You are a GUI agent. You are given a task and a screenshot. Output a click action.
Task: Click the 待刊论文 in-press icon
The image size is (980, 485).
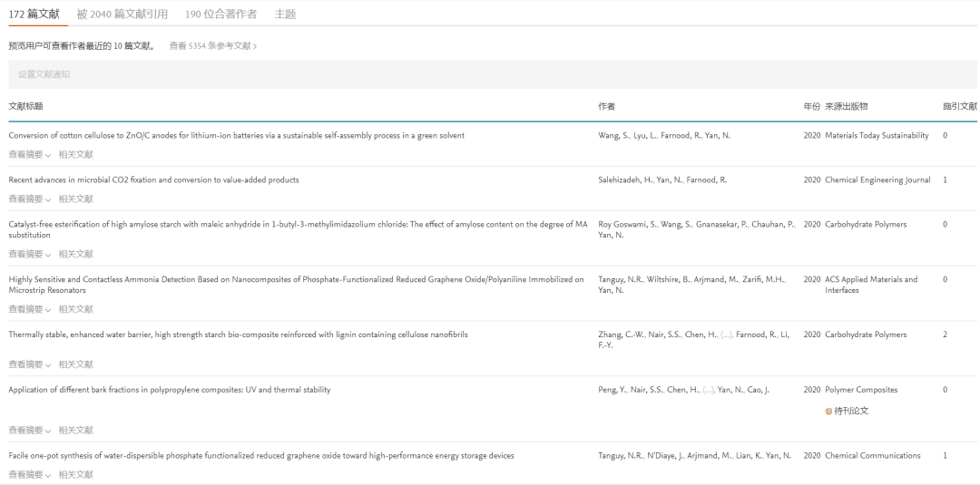click(828, 412)
